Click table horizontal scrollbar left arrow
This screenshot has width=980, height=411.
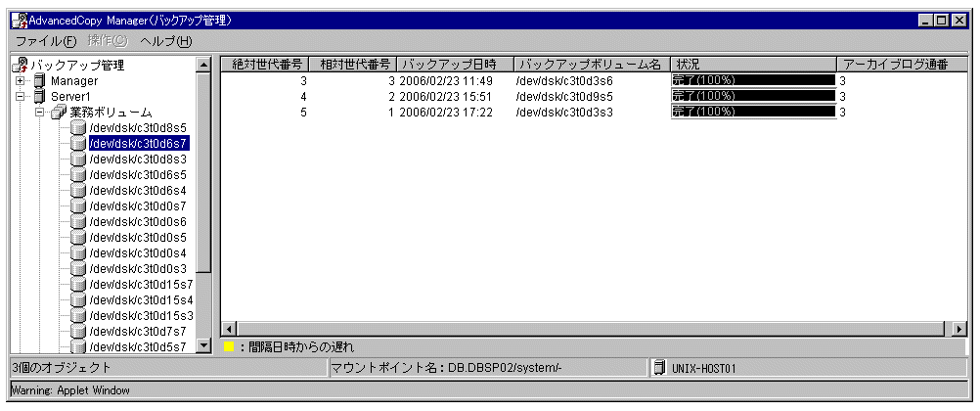click(x=229, y=329)
